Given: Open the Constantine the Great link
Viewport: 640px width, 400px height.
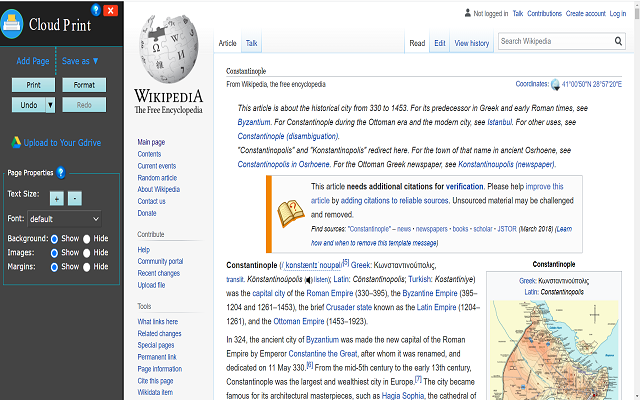Looking at the screenshot, I should click(323, 353).
